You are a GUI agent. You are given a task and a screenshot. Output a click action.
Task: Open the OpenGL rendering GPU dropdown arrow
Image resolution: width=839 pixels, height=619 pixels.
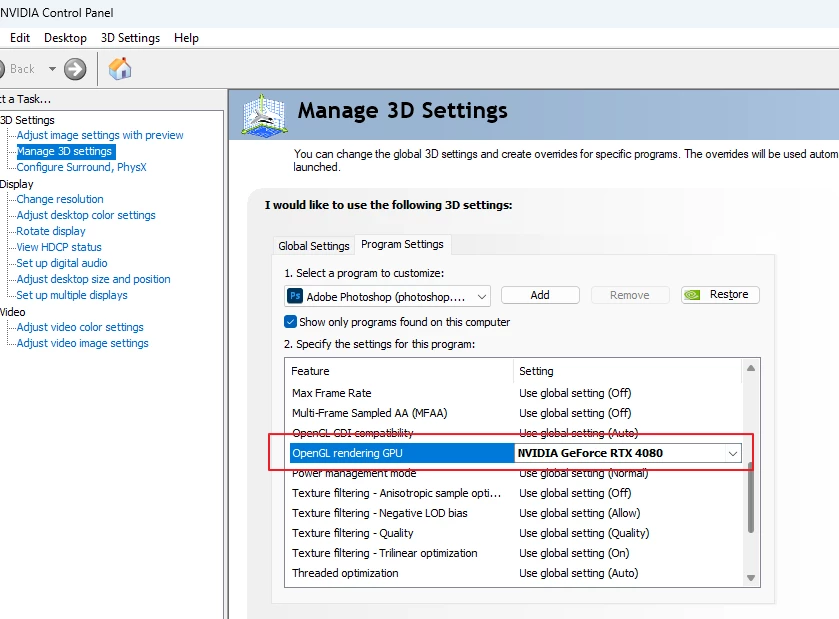tap(733, 453)
